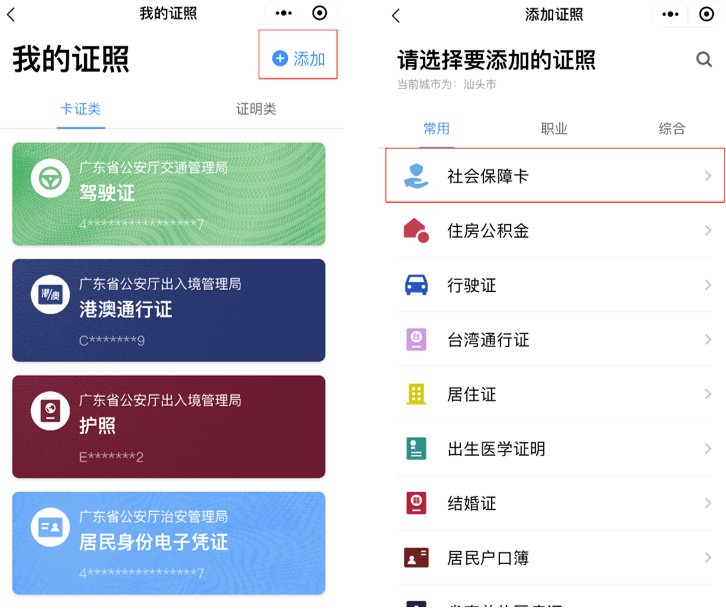
Task: Open the left mini-program more options dots
Action: click(283, 13)
